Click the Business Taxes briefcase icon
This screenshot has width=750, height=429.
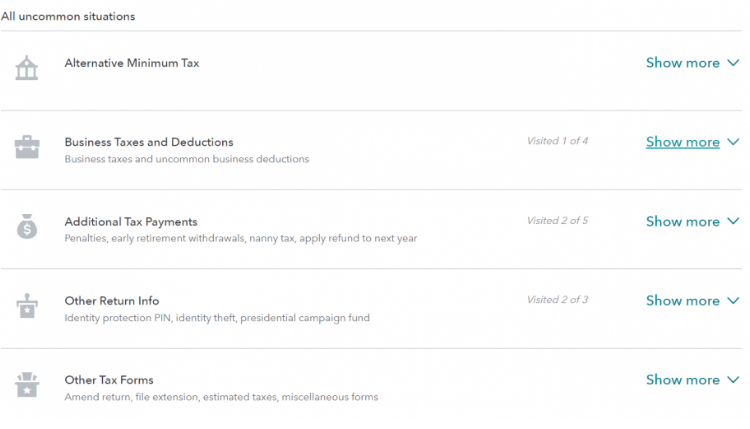pos(27,147)
